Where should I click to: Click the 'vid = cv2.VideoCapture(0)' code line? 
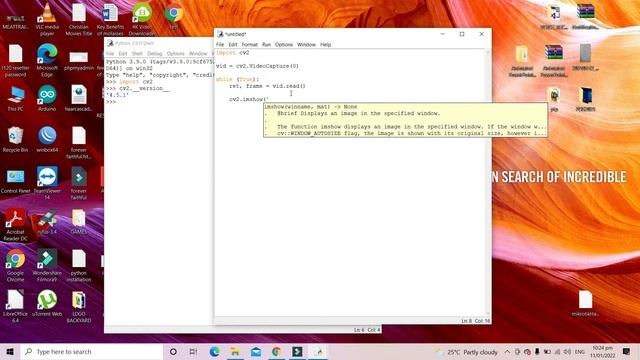click(x=257, y=66)
